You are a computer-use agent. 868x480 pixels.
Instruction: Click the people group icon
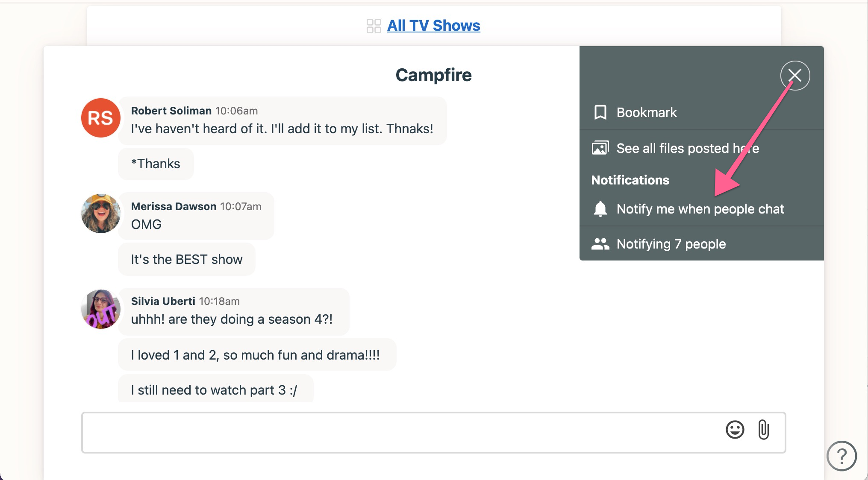coord(600,244)
